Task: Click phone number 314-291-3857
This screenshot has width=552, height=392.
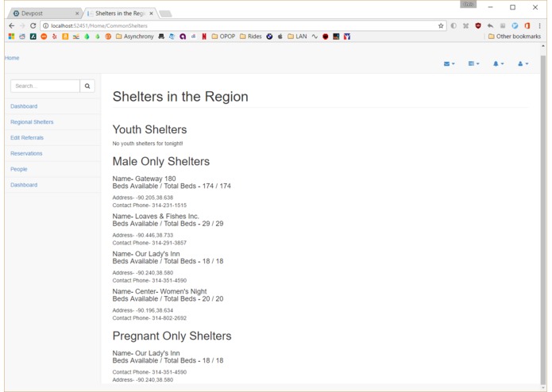Action: click(169, 243)
